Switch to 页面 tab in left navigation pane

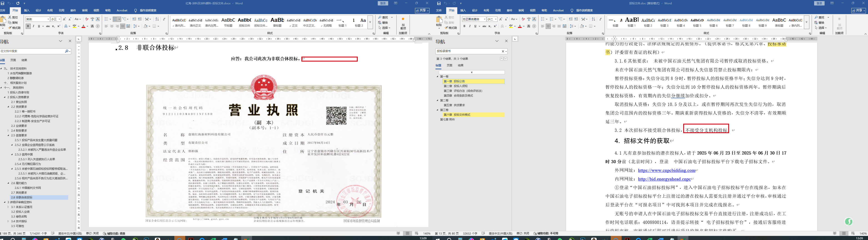coord(13,60)
